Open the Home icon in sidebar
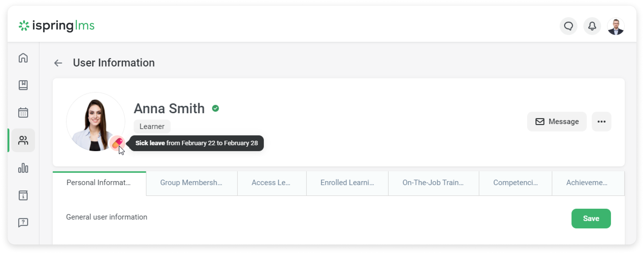The image size is (644, 254). click(x=23, y=58)
